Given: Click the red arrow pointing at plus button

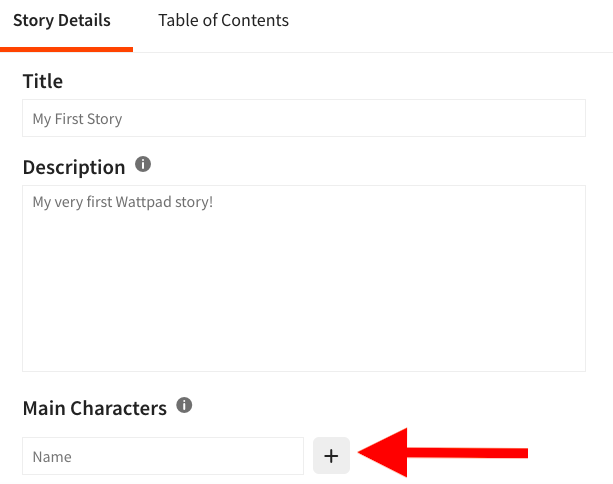Looking at the screenshot, I should (443, 453).
